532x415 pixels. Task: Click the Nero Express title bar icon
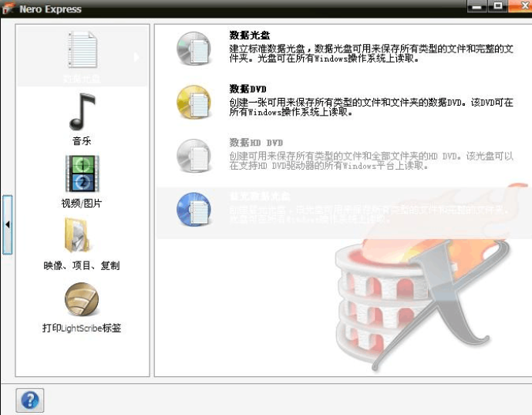pos(8,8)
